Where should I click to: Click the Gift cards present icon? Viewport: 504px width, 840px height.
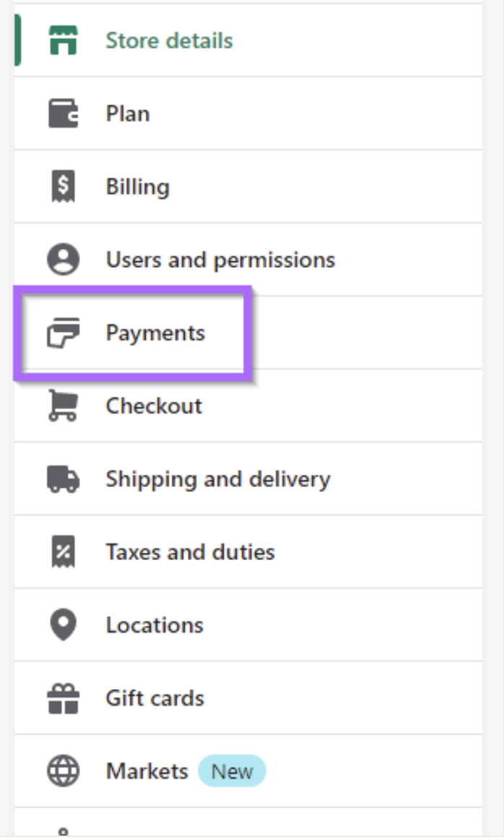pyautogui.click(x=63, y=698)
